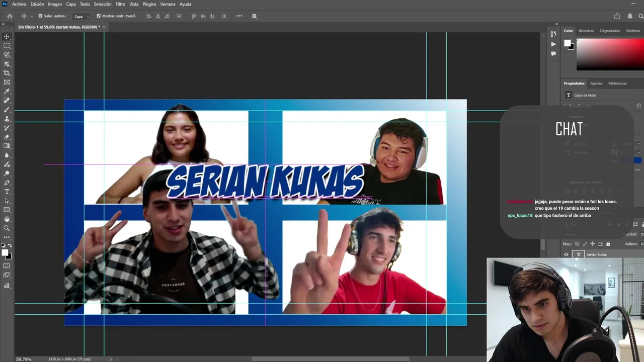Select the Crop tool

[7, 73]
